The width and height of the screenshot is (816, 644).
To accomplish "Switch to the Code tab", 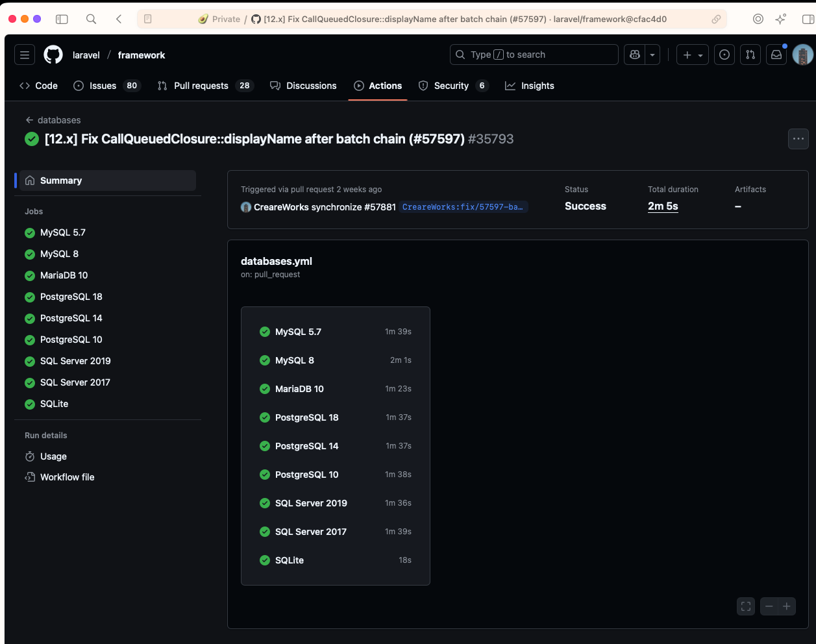I will click(x=39, y=86).
